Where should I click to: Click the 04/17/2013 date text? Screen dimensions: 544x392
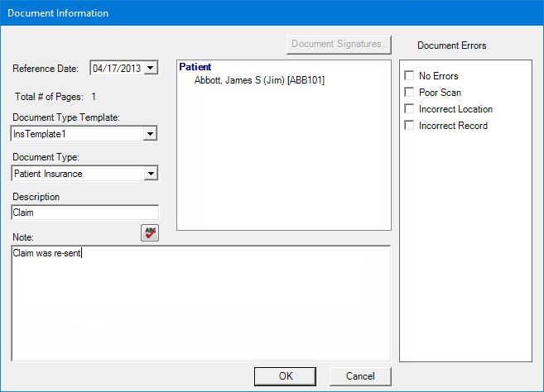tap(117, 69)
